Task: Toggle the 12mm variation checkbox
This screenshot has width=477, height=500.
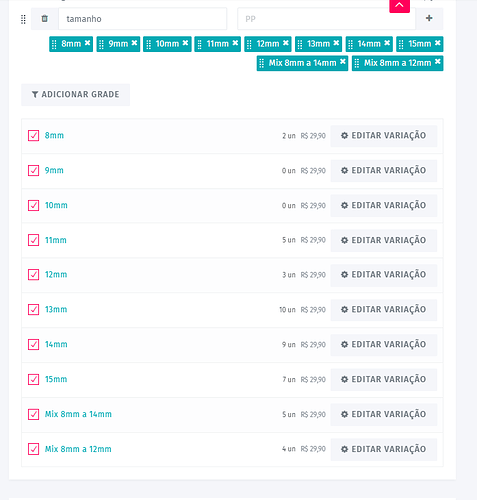Action: click(33, 275)
